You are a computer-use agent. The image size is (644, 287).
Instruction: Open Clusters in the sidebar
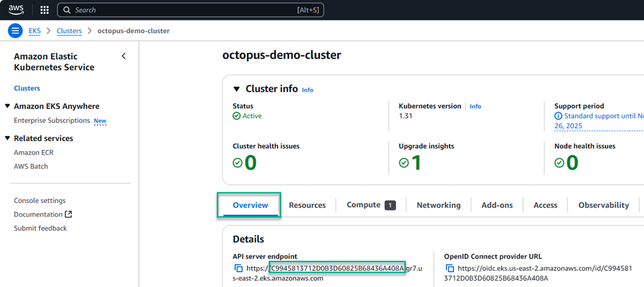tap(27, 88)
